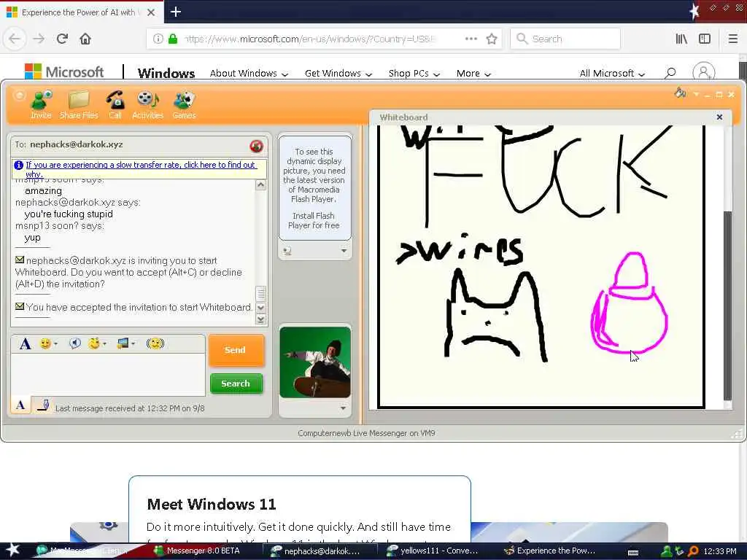Viewport: 747px width, 560px height.
Task: Click the system tray magnifier icon
Action: tap(693, 551)
